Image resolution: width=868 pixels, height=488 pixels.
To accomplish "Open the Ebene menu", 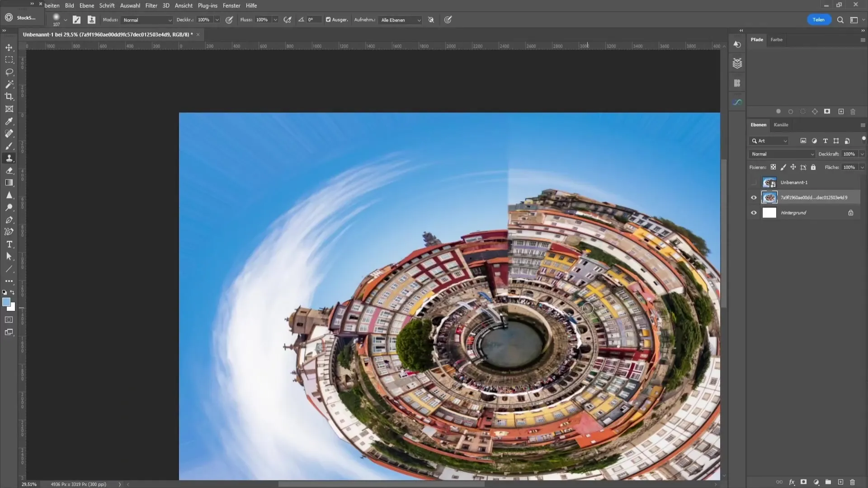I will [x=86, y=5].
